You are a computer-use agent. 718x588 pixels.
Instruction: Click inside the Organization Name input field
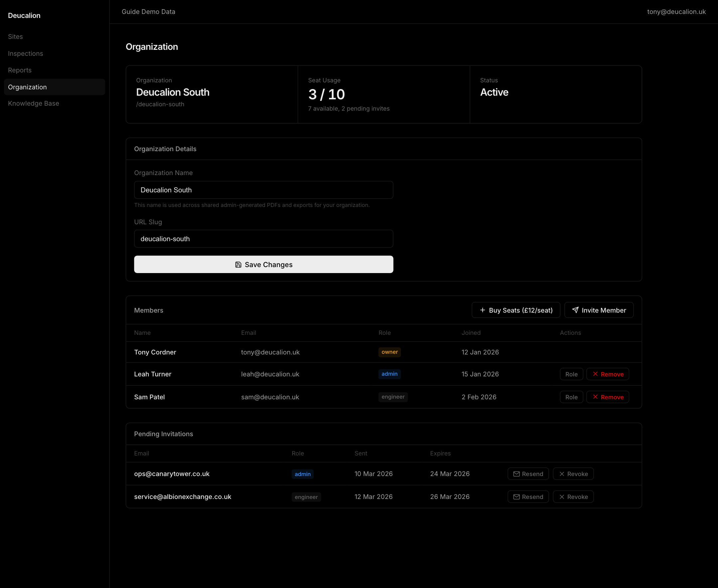[x=264, y=190]
